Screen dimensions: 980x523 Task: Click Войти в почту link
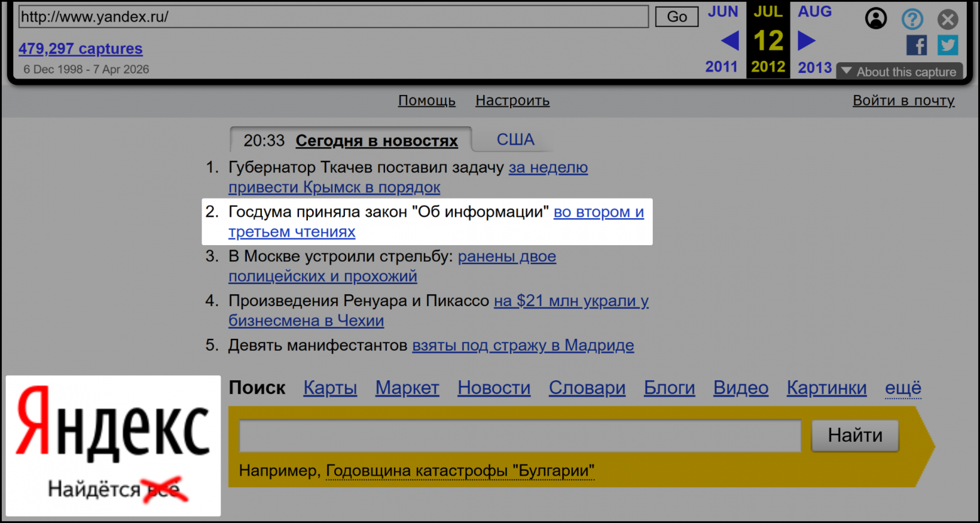click(903, 101)
